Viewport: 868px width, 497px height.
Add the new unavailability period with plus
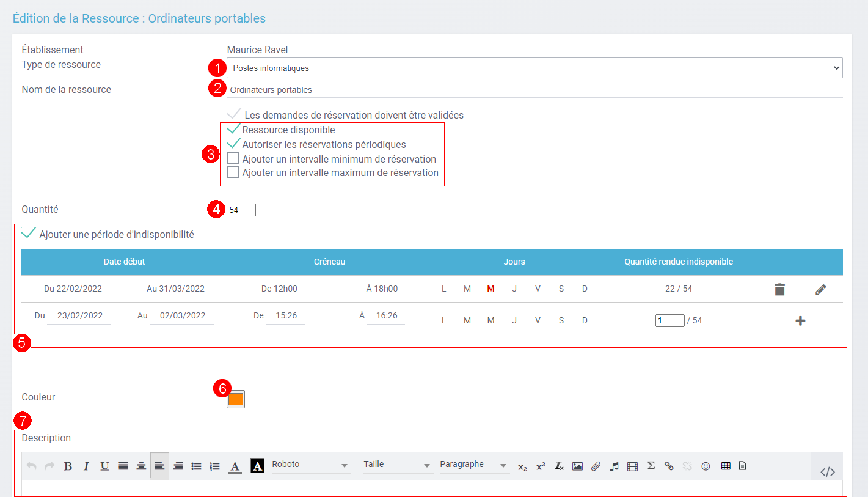[x=800, y=320]
